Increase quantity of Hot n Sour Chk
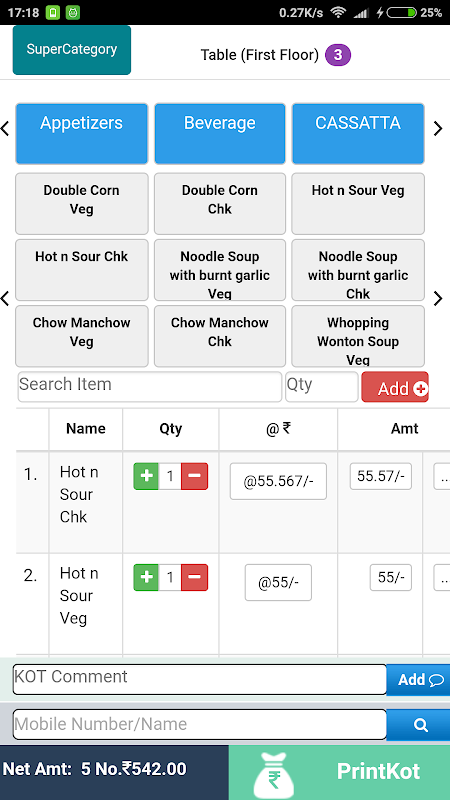Viewport: 450px width, 800px height. click(x=146, y=476)
